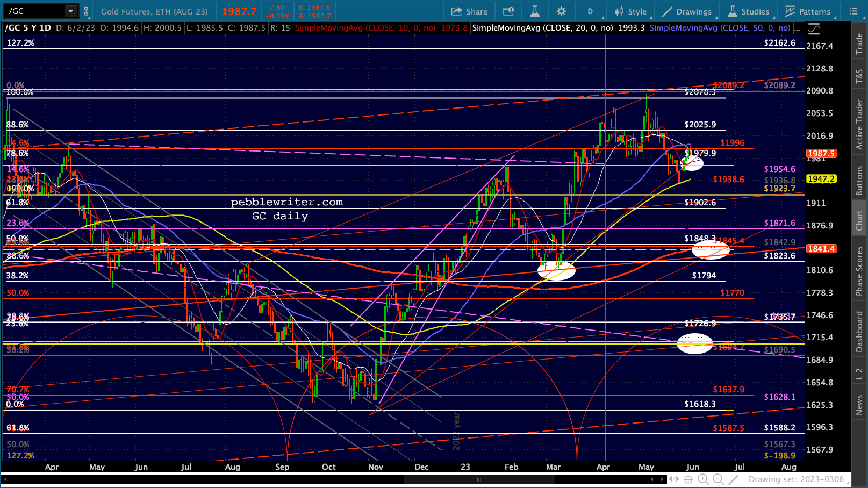The height and width of the screenshot is (488, 868).
Task: Click the $2025.9 level label
Action: (700, 125)
